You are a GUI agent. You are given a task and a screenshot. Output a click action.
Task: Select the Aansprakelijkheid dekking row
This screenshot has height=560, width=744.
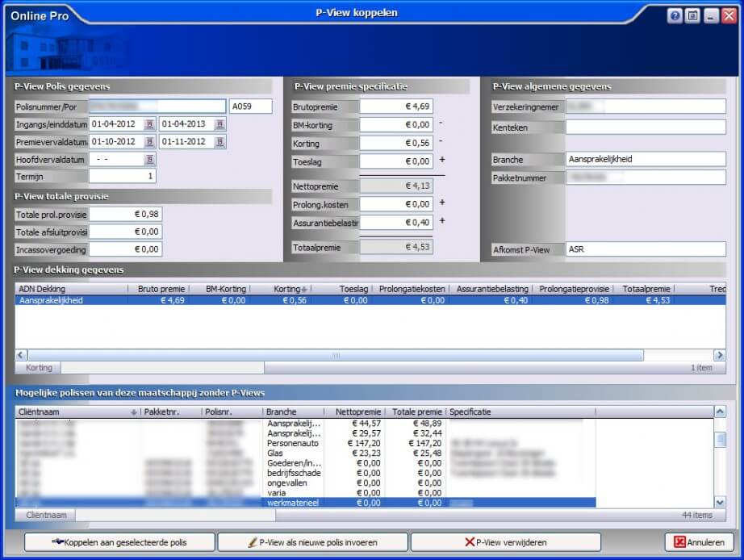click(x=370, y=300)
